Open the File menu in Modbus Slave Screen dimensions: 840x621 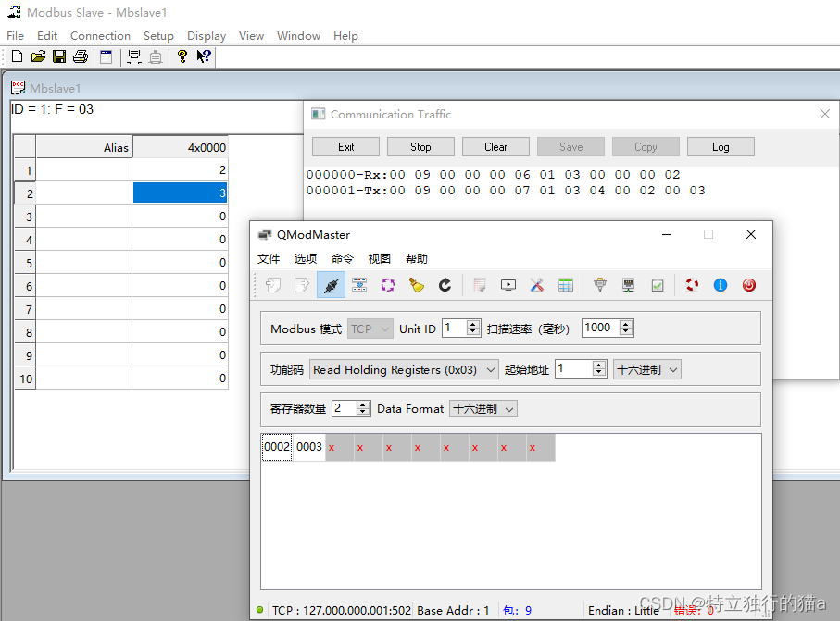pos(15,36)
